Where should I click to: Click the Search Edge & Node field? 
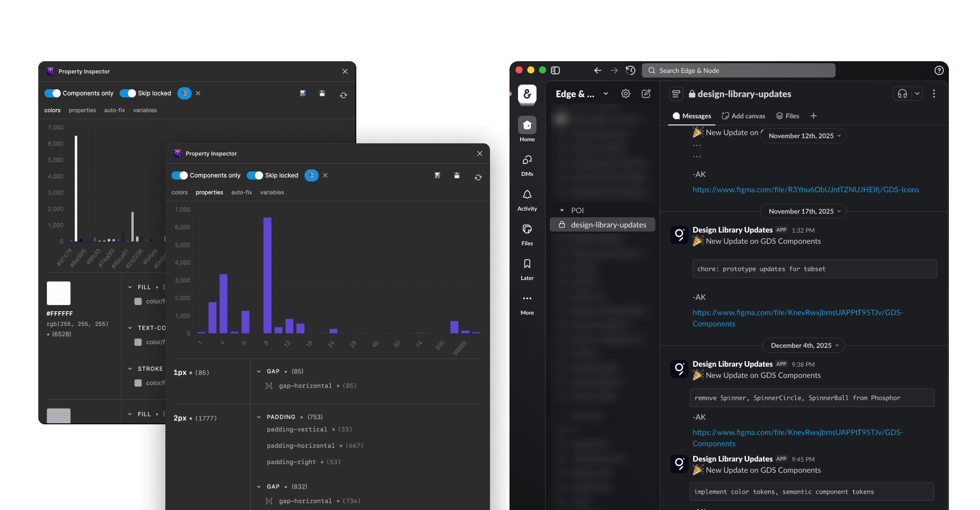pyautogui.click(x=739, y=70)
